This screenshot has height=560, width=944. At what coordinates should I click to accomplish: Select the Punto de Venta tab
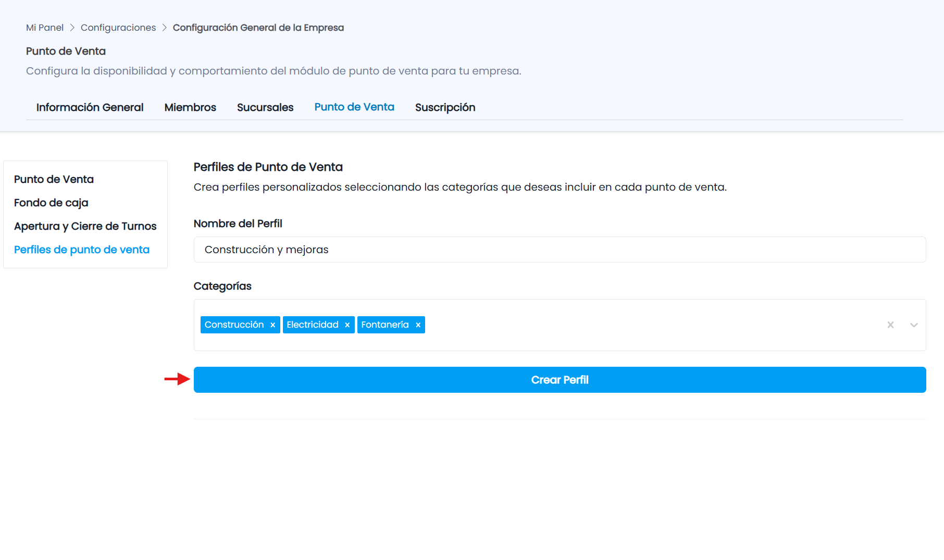354,107
